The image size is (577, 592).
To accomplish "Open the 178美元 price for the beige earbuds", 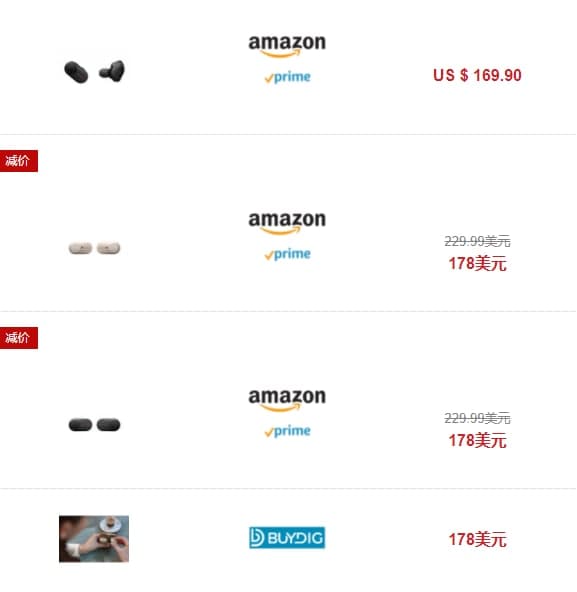I will pyautogui.click(x=477, y=264).
